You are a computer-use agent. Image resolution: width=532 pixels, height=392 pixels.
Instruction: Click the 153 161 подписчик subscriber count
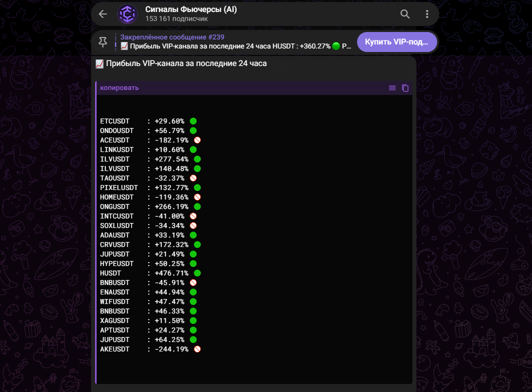(177, 19)
